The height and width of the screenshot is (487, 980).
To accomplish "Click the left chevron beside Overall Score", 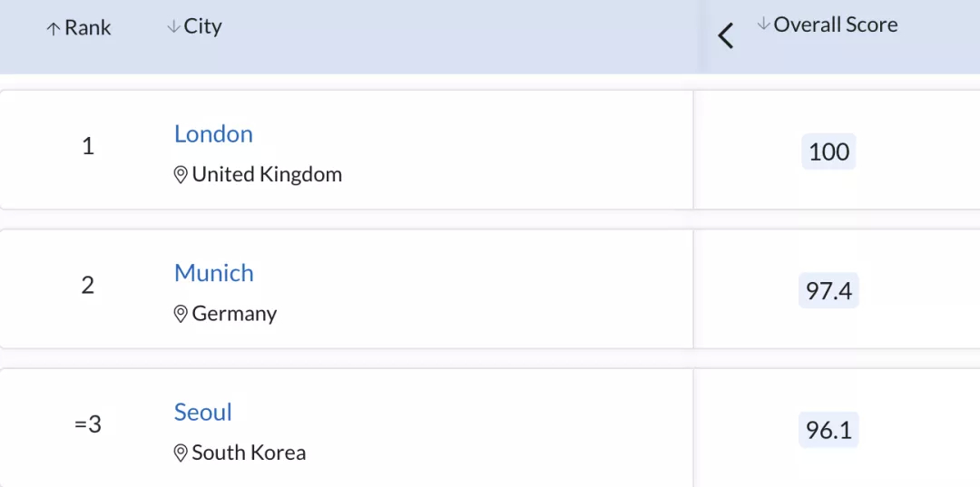I will [x=726, y=35].
